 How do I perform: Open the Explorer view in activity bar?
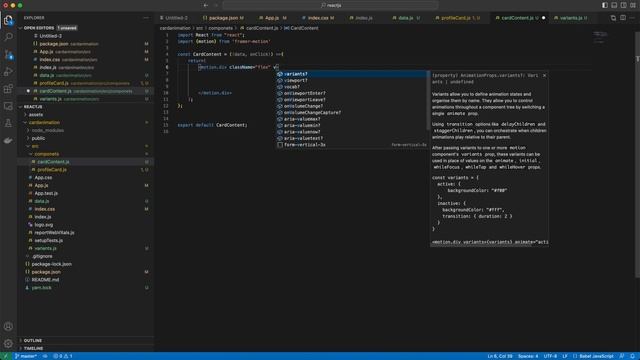8,20
